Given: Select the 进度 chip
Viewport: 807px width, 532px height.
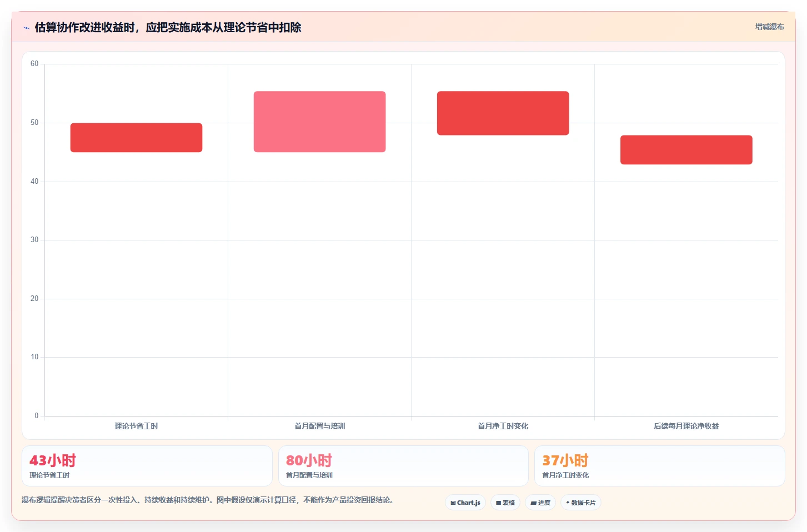Looking at the screenshot, I should coord(540,503).
